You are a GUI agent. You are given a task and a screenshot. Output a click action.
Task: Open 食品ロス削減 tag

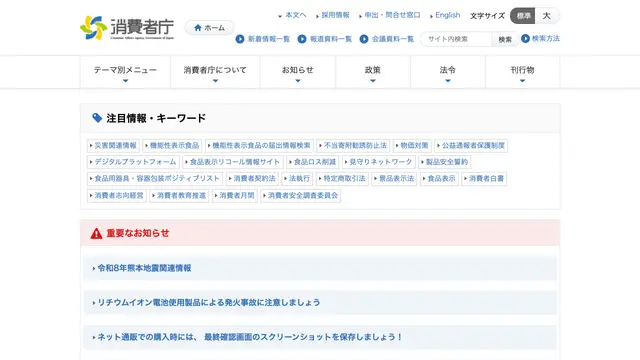[x=313, y=162]
